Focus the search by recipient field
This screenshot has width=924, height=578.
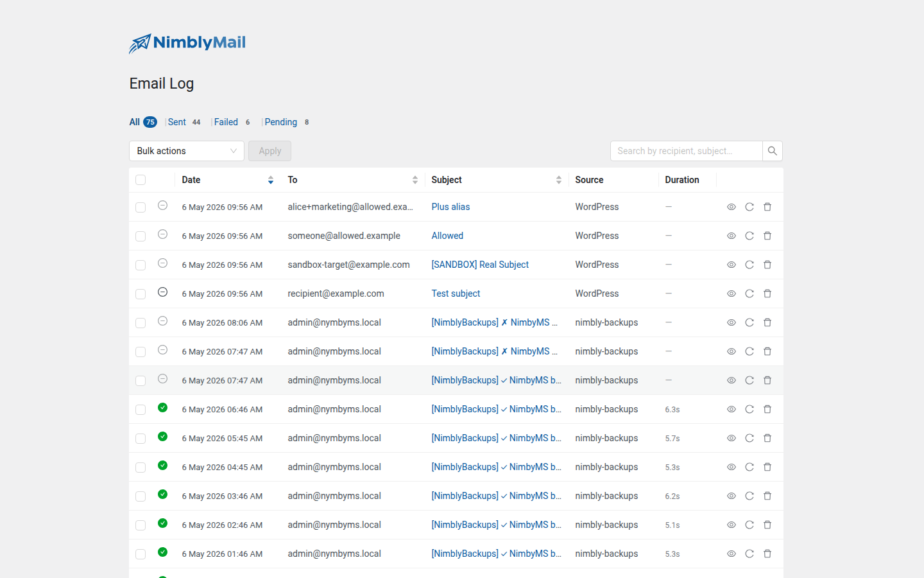click(x=686, y=151)
